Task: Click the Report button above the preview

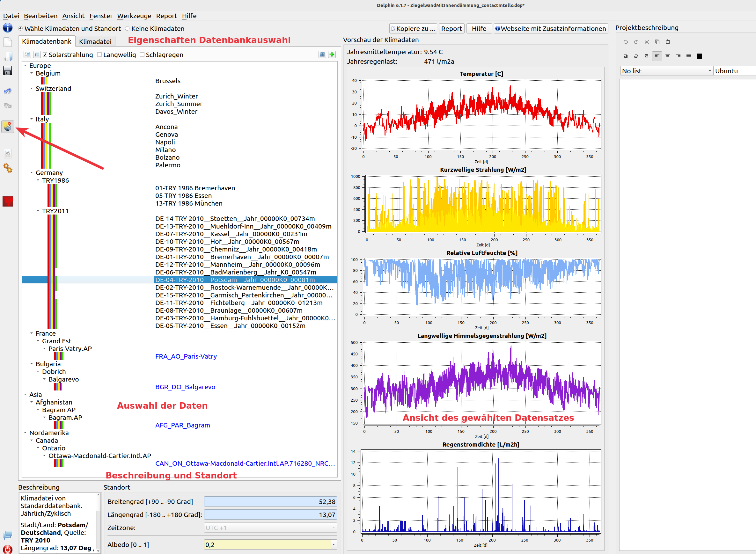Action: [x=451, y=28]
